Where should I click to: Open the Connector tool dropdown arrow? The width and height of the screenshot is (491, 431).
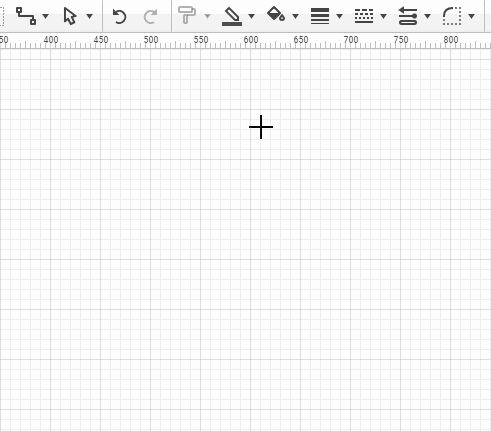click(46, 16)
